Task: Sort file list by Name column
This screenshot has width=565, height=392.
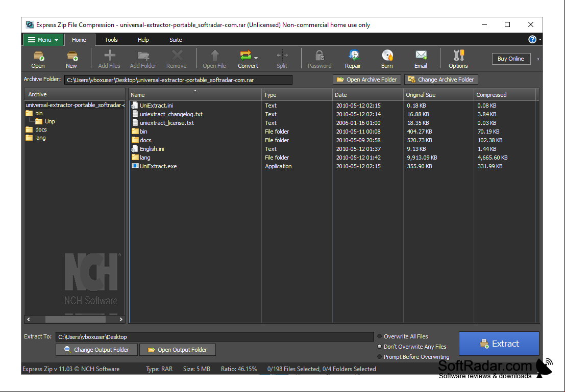Action: pyautogui.click(x=195, y=95)
